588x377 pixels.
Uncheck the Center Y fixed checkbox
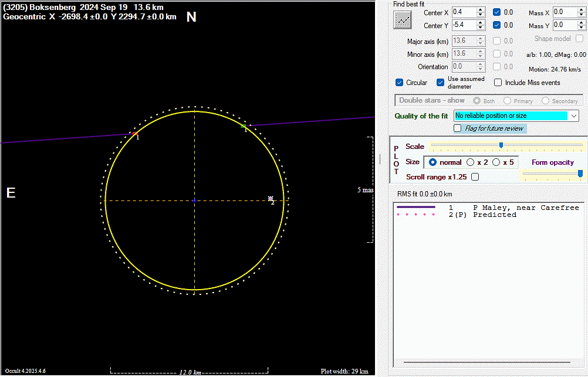pos(497,25)
